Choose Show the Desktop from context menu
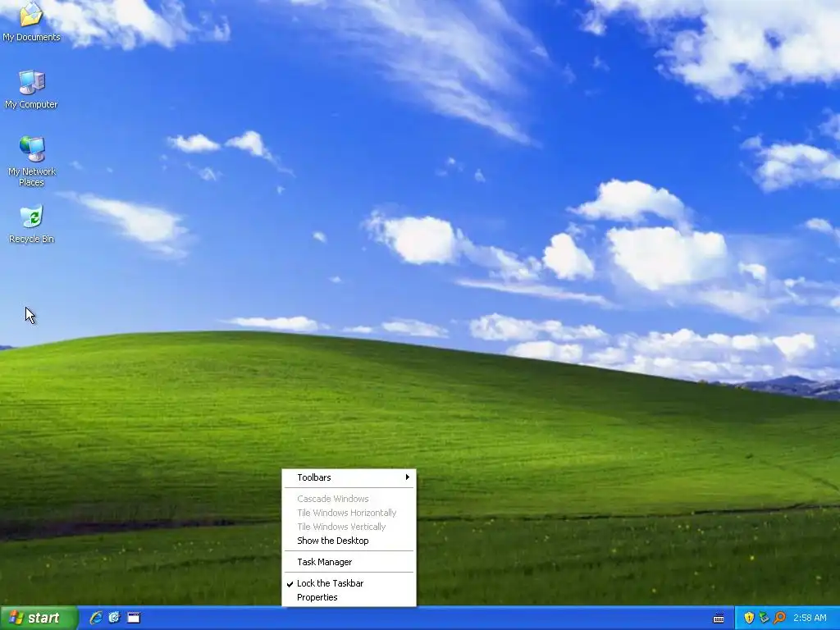 [349, 541]
